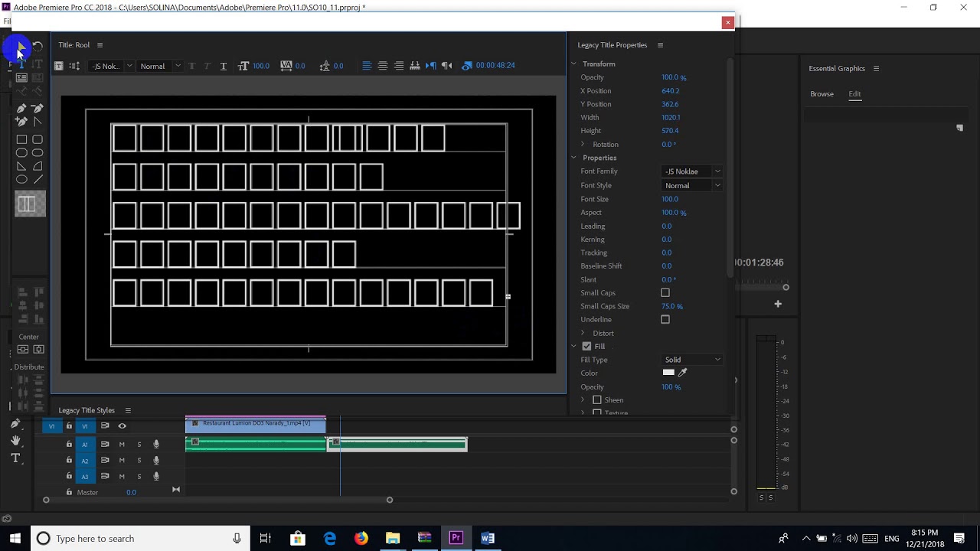Apply right text alignment
The width and height of the screenshot is (980, 551).
399,66
